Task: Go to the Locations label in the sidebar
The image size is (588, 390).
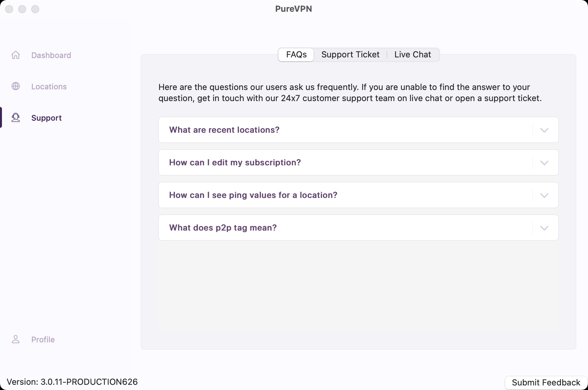Action: (49, 86)
